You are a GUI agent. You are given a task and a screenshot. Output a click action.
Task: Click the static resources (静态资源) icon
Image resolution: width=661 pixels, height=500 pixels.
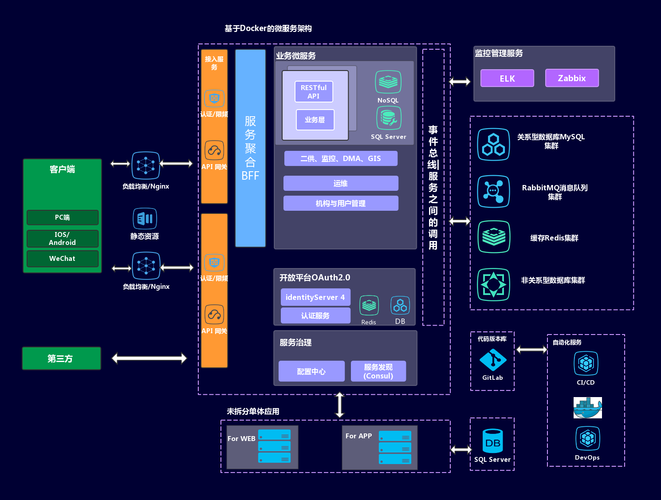146,217
